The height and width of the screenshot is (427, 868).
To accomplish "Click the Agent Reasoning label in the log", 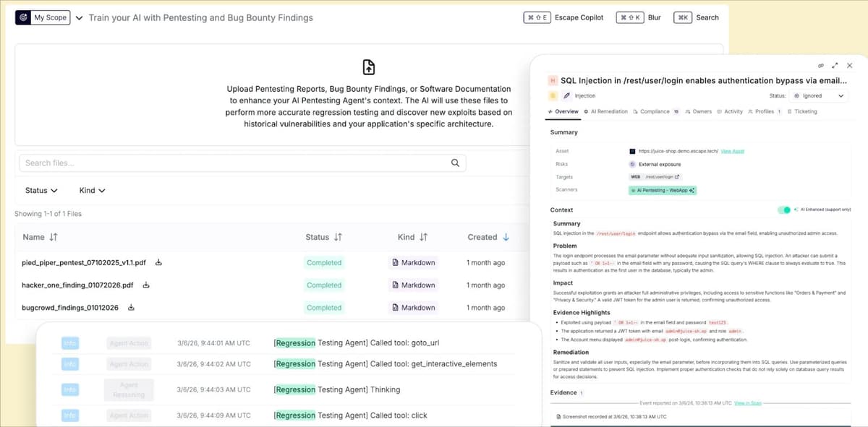I will pos(129,389).
